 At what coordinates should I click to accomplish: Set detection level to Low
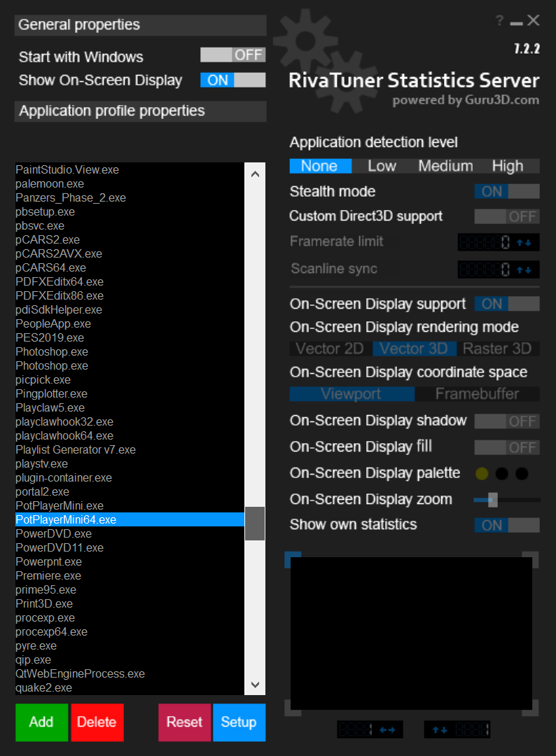tap(382, 166)
